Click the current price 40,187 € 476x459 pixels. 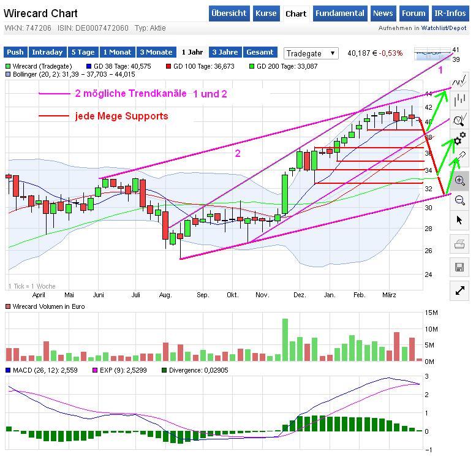pyautogui.click(x=362, y=53)
